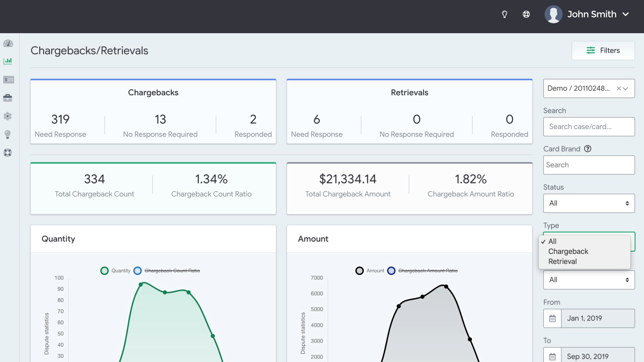Image resolution: width=644 pixels, height=362 pixels.
Task: Expand the Demo merchant account selector arrow
Action: (x=626, y=88)
